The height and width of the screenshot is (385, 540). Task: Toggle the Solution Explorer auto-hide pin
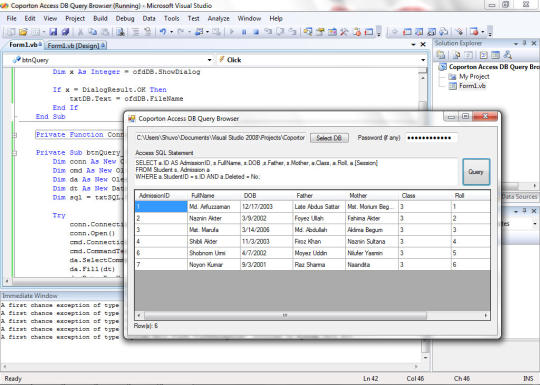(525, 43)
